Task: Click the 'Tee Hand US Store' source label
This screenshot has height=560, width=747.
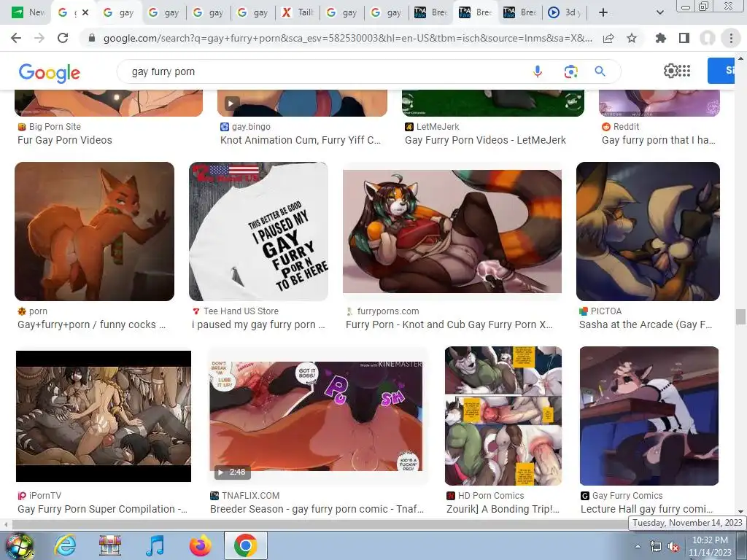Action: tap(241, 311)
